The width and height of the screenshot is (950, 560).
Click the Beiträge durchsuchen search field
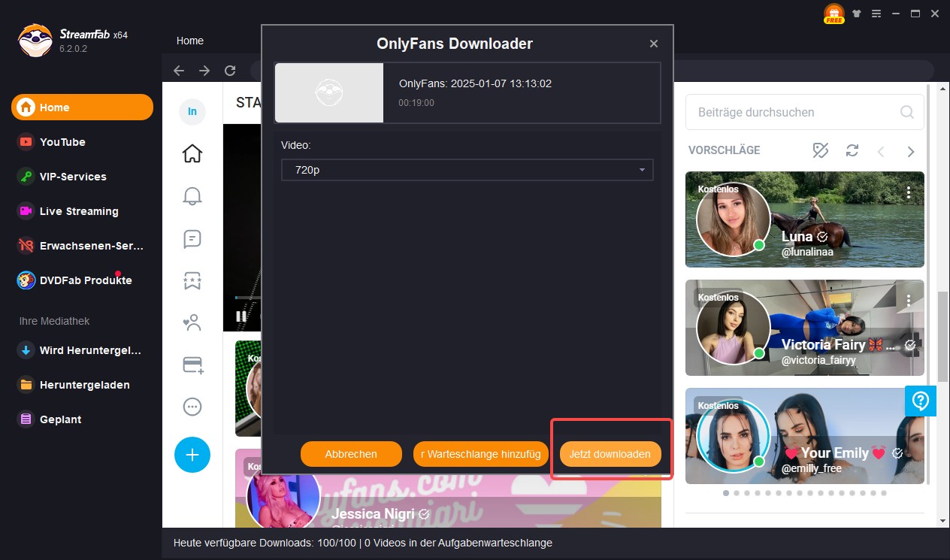click(x=805, y=112)
